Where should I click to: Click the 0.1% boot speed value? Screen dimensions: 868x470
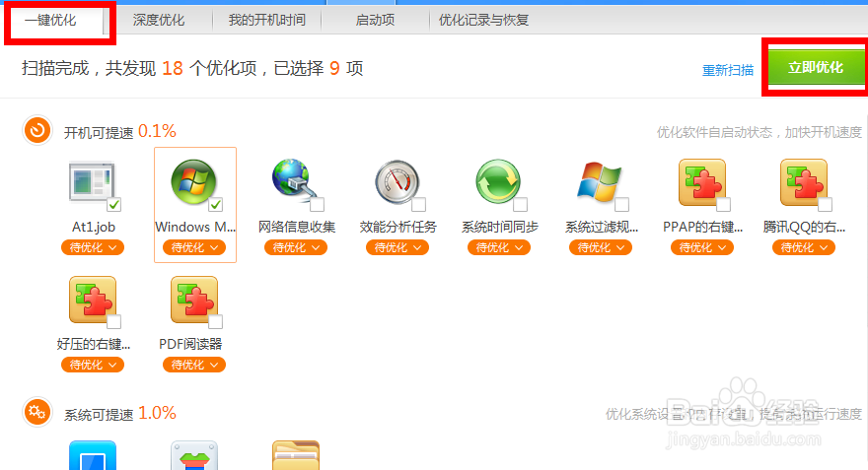tap(157, 131)
